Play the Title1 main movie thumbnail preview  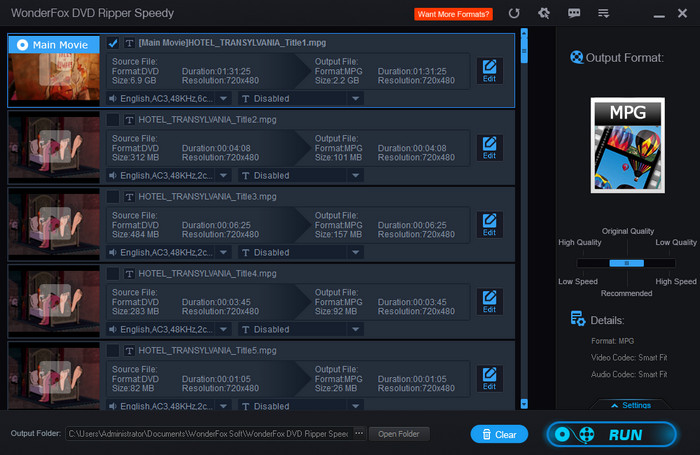tap(54, 70)
